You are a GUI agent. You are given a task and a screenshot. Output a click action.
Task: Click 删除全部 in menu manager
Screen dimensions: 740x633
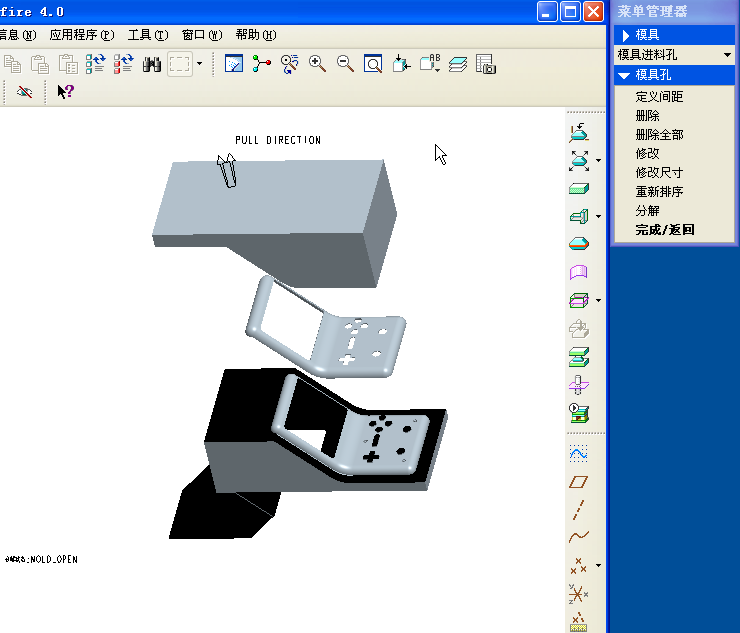click(659, 135)
